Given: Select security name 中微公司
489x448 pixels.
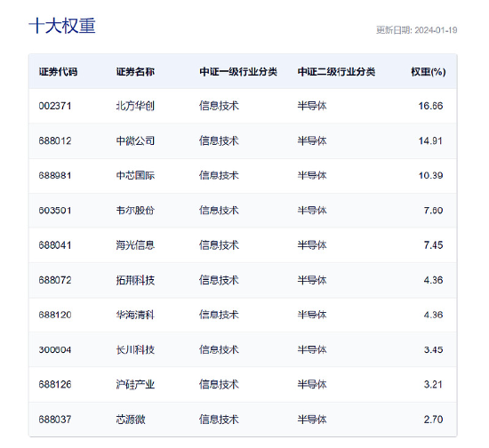Looking at the screenshot, I should 135,141.
